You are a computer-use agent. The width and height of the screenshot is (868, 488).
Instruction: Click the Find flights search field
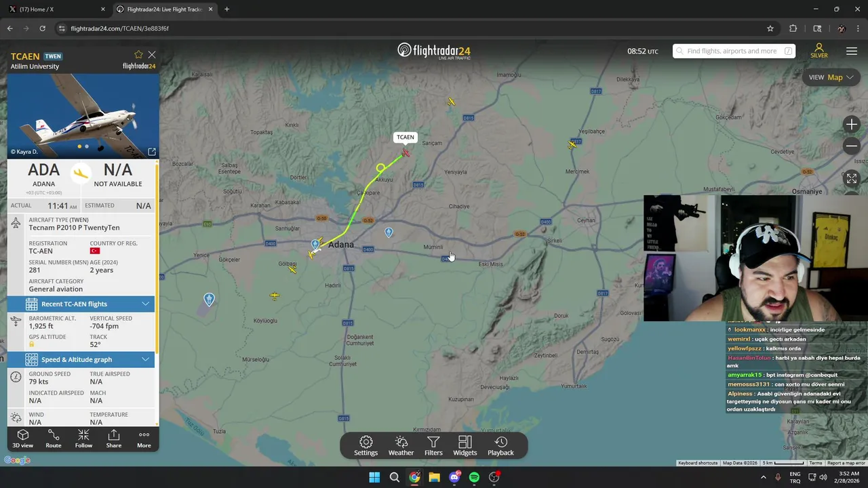(734, 51)
